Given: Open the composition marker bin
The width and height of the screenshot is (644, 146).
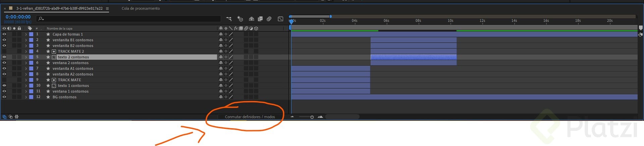Looking at the screenshot, I should tap(641, 28).
